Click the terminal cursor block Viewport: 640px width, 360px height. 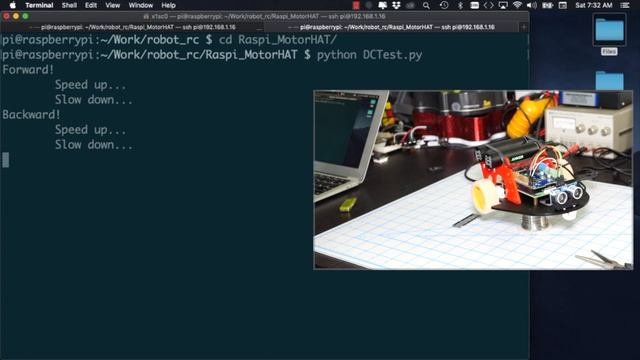pos(6,160)
